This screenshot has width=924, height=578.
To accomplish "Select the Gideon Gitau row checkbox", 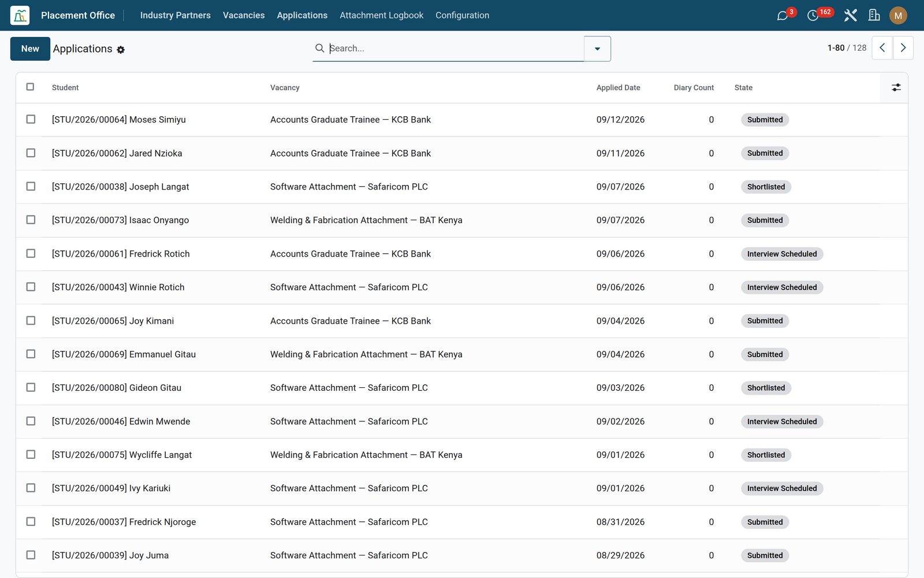I will [31, 387].
